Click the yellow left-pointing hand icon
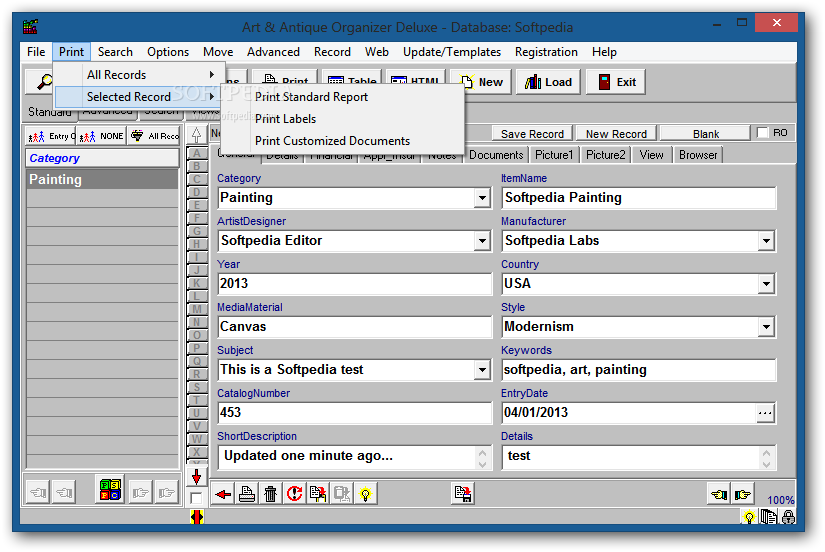 point(719,494)
